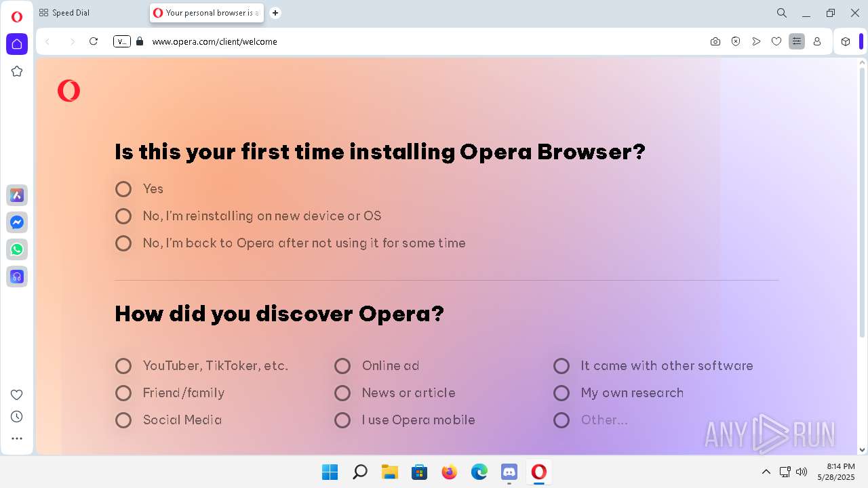The width and height of the screenshot is (868, 488).
Task: Open the send/flow arrow icon
Action: [x=756, y=41]
